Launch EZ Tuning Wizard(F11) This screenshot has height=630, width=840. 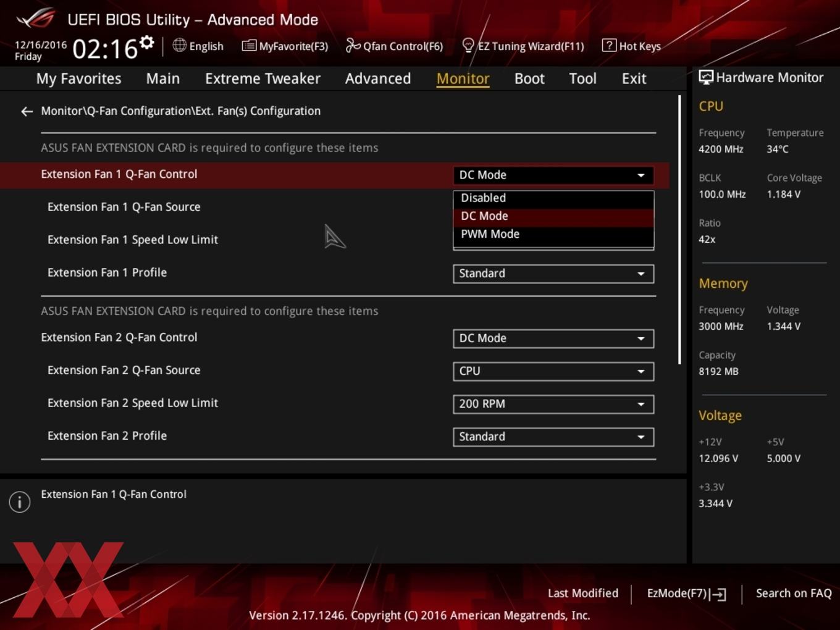point(523,46)
